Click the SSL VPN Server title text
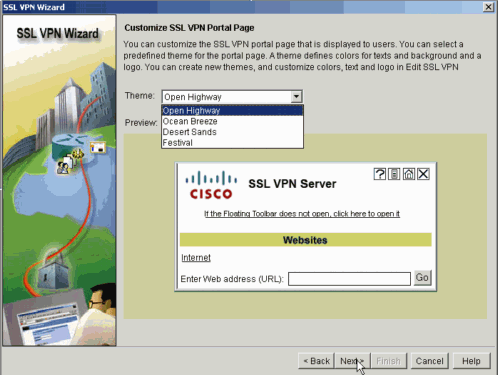The image size is (498, 375). (x=292, y=184)
